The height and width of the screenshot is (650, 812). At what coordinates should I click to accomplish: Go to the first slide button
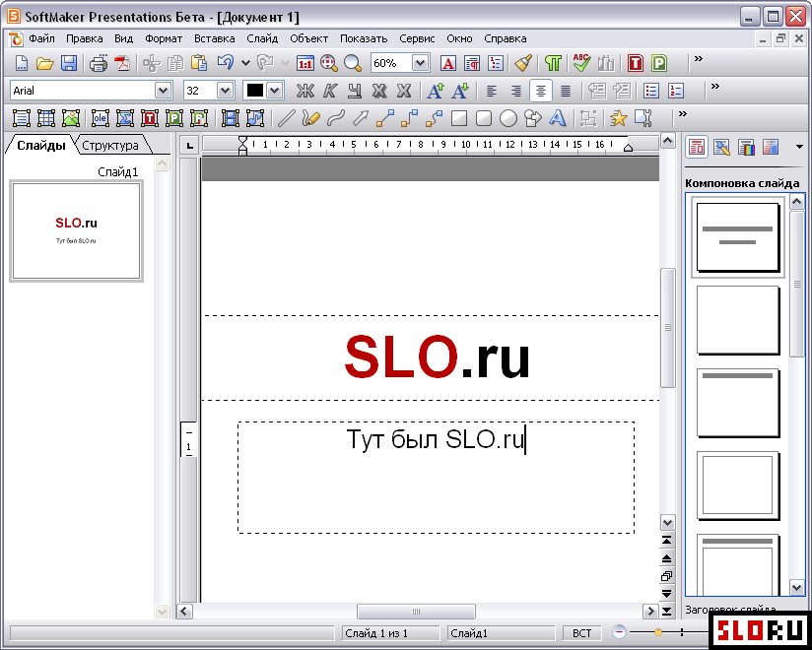[x=667, y=541]
